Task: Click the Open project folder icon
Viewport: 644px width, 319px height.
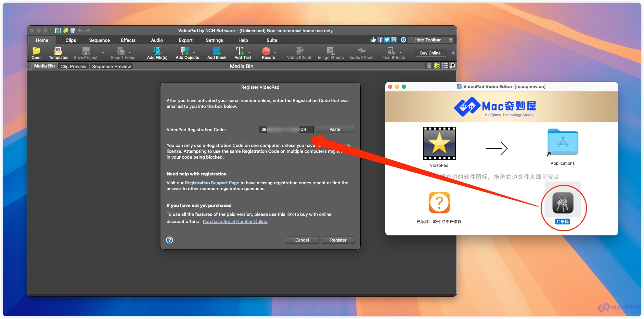Action: point(36,51)
